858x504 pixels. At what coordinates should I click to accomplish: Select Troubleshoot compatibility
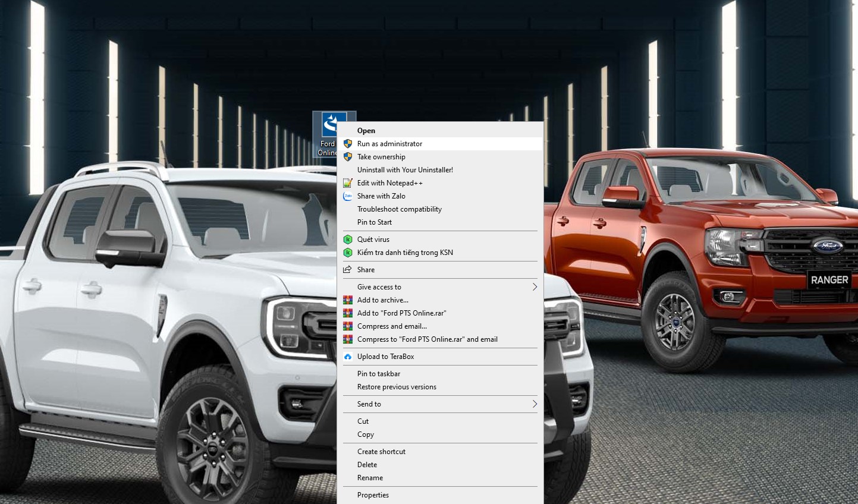pos(399,209)
